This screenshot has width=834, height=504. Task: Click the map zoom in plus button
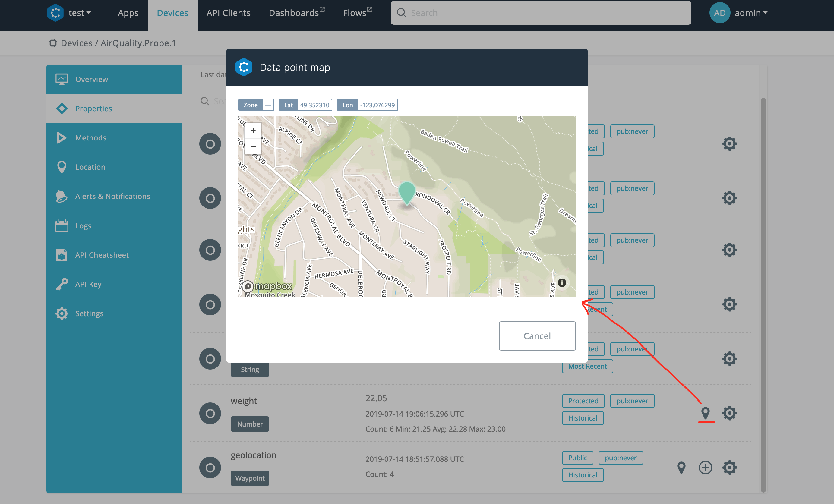point(253,131)
